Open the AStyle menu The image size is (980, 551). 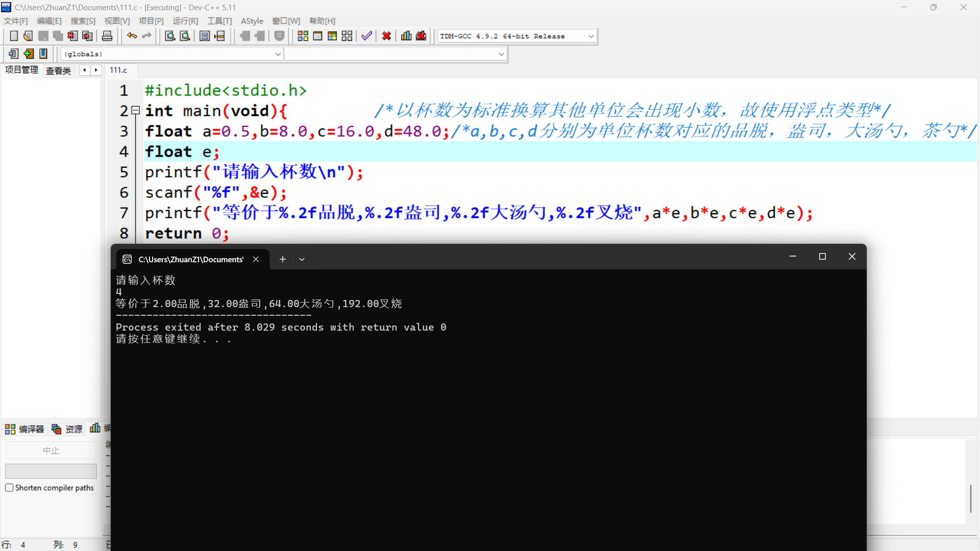pos(252,21)
